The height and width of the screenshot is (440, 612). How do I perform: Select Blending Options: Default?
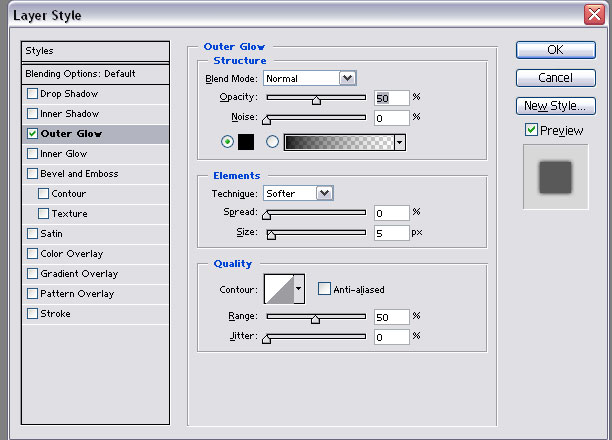click(x=95, y=74)
